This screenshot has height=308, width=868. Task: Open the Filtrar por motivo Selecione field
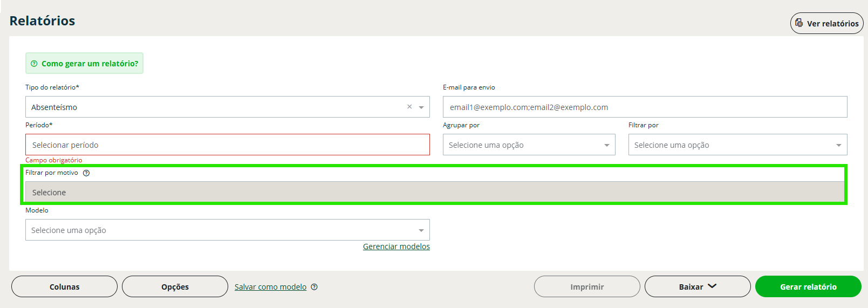435,192
